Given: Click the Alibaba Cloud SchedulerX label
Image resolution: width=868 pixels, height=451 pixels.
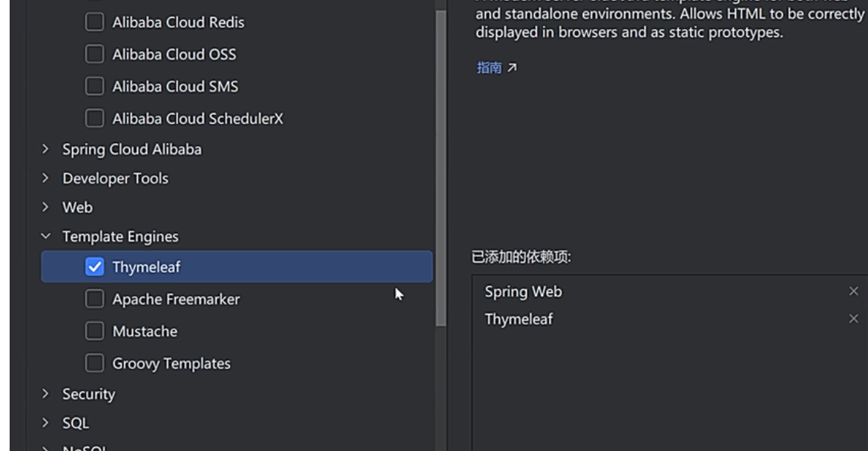Looking at the screenshot, I should [x=197, y=119].
